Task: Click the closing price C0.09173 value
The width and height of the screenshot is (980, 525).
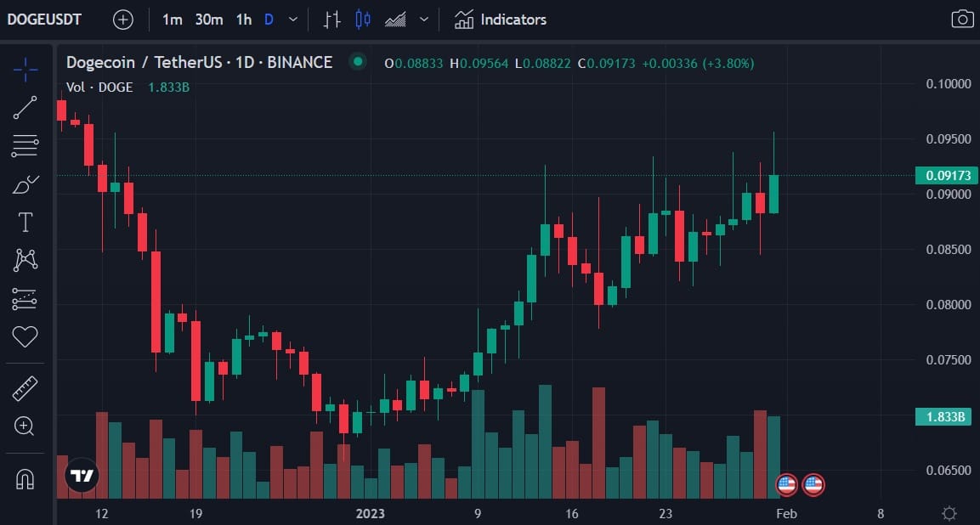Action: click(x=606, y=64)
